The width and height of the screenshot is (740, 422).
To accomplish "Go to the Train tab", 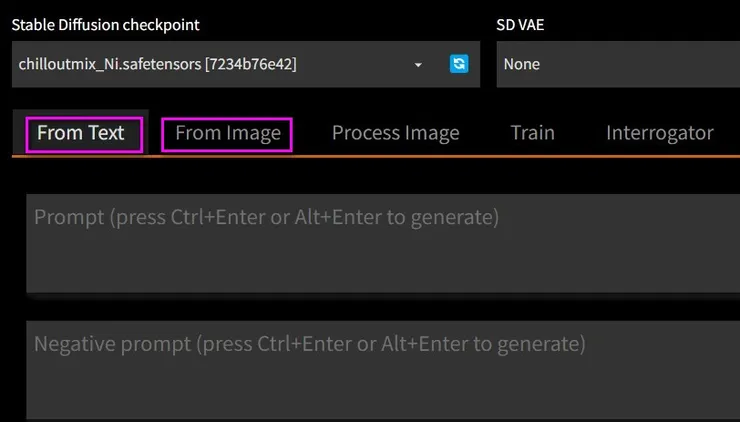I will tap(532, 133).
